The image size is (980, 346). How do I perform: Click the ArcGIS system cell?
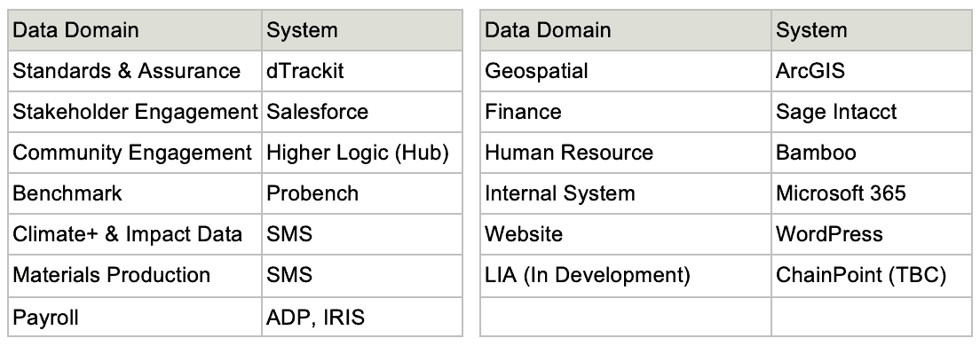click(871, 71)
